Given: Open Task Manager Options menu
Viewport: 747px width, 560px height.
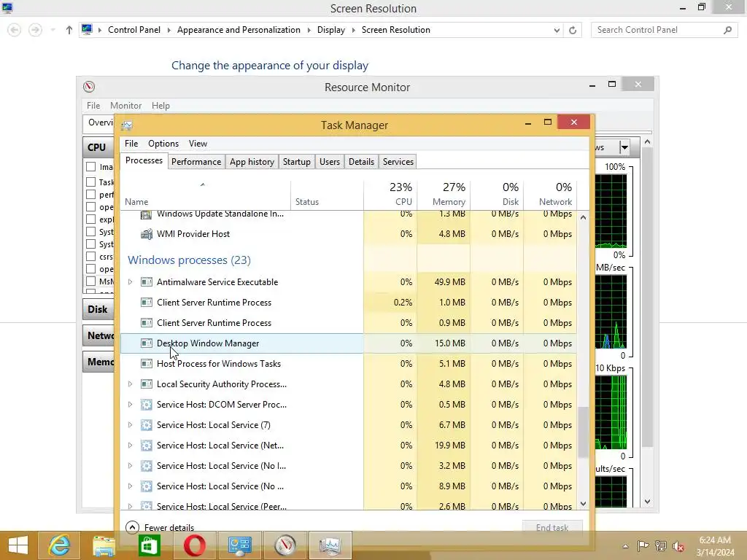Looking at the screenshot, I should (x=163, y=144).
